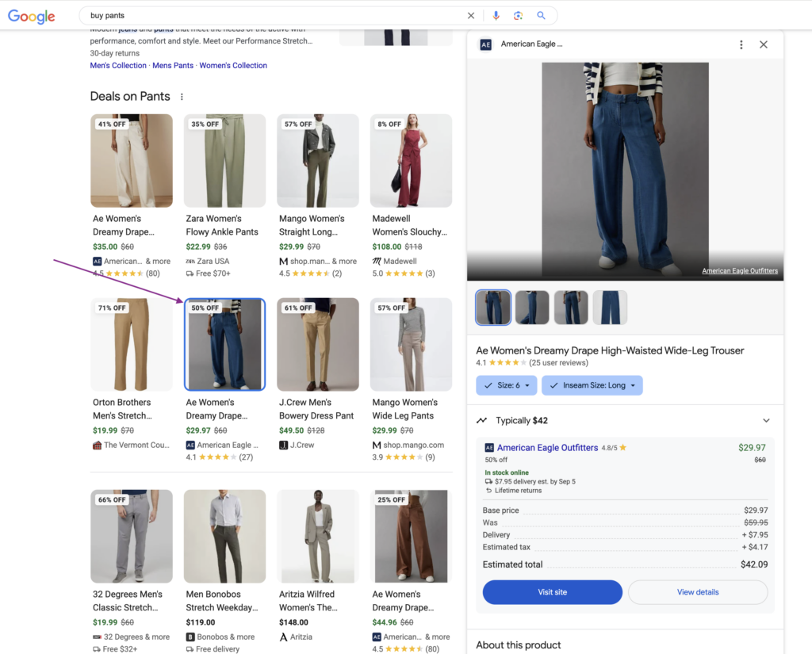Screen dimensions: 812x654
Task: Open Google Lens image search
Action: pyautogui.click(x=519, y=16)
